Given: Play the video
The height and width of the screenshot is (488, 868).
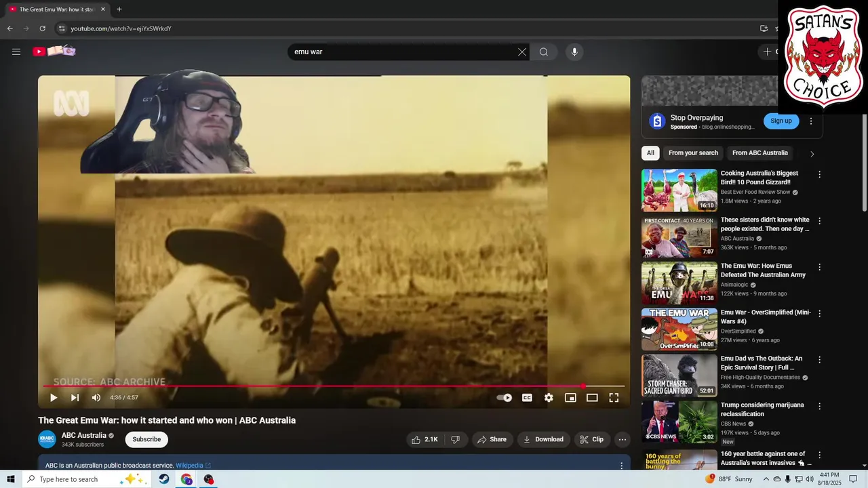Looking at the screenshot, I should tap(54, 398).
